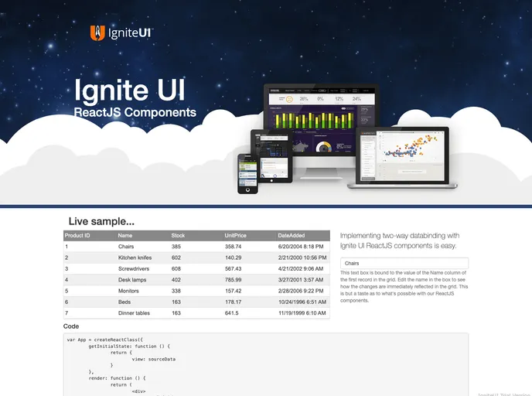Click unit price 358.74
This screenshot has width=532, height=396.
pyautogui.click(x=233, y=247)
